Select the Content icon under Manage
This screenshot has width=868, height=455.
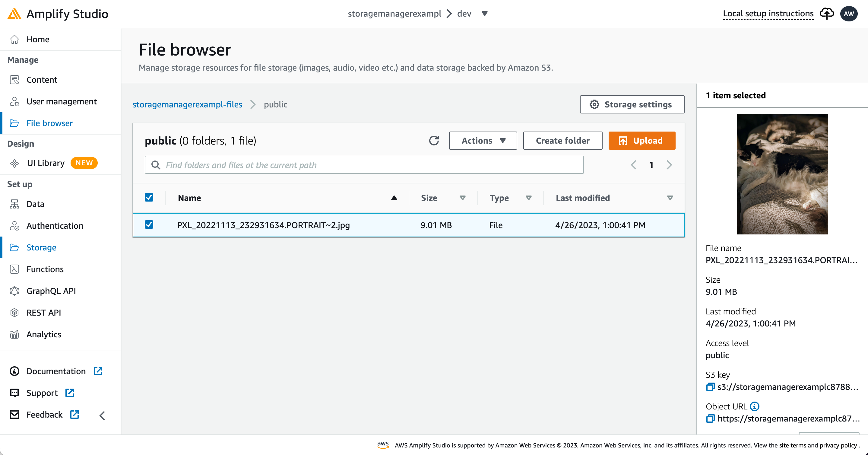click(x=14, y=80)
